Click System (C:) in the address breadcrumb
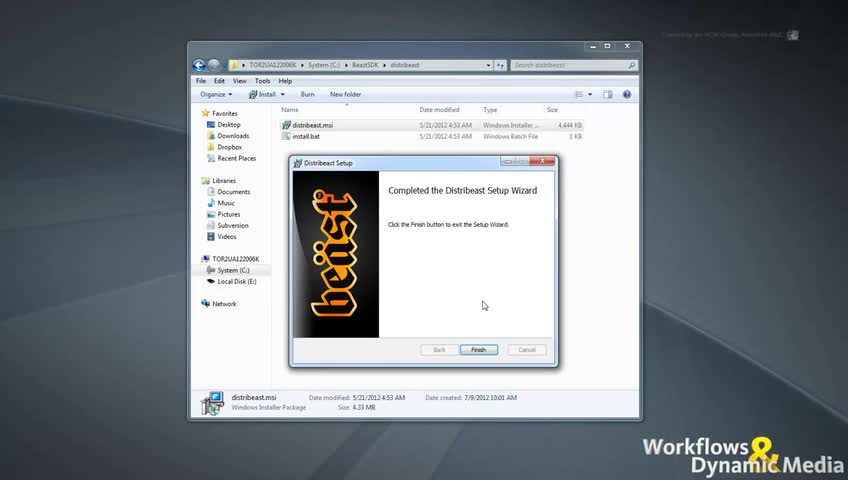Image resolution: width=848 pixels, height=480 pixels. coord(324,65)
